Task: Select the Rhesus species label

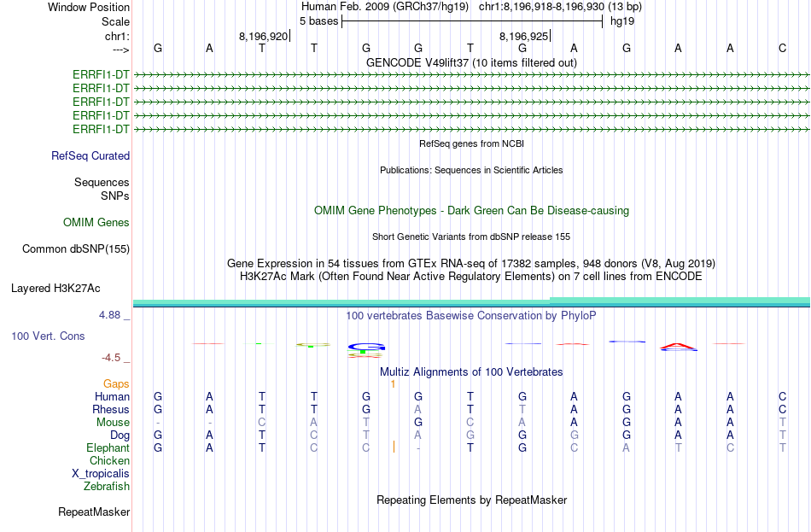Action: (x=111, y=410)
